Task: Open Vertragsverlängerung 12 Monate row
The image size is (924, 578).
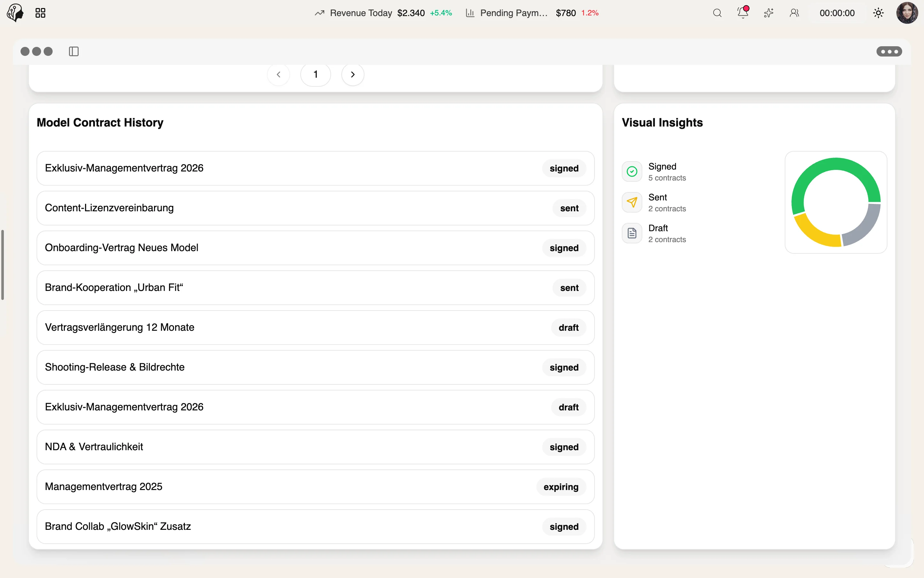Action: point(315,328)
